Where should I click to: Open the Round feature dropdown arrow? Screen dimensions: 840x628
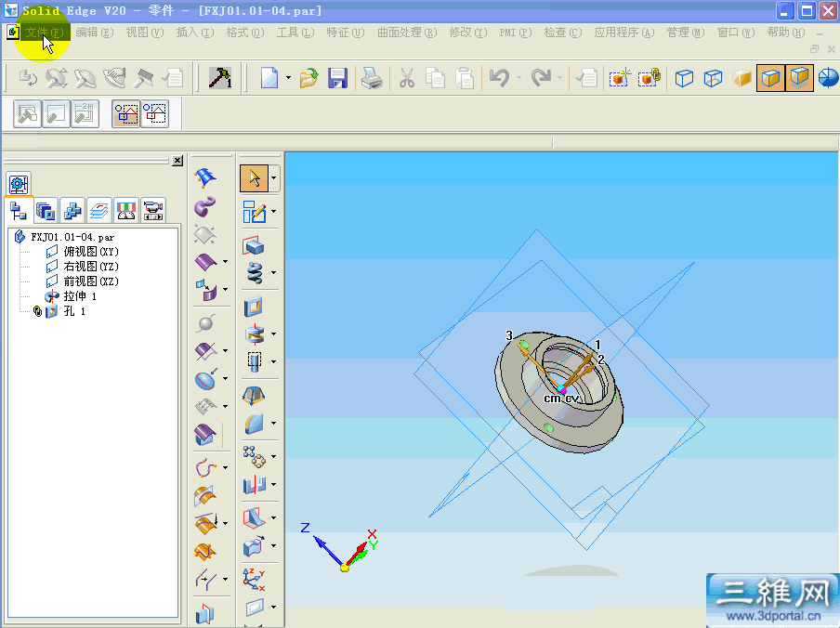tap(274, 424)
